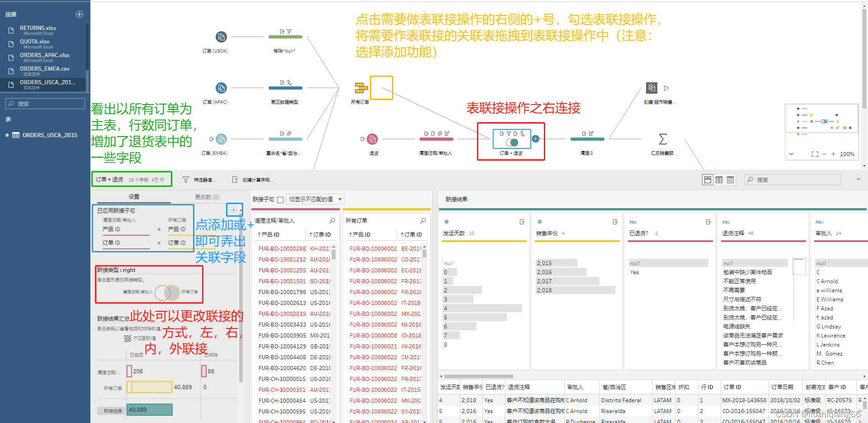Collapse the flow navigator panel chevron
This screenshot has width=868, height=423.
pos(791,154)
